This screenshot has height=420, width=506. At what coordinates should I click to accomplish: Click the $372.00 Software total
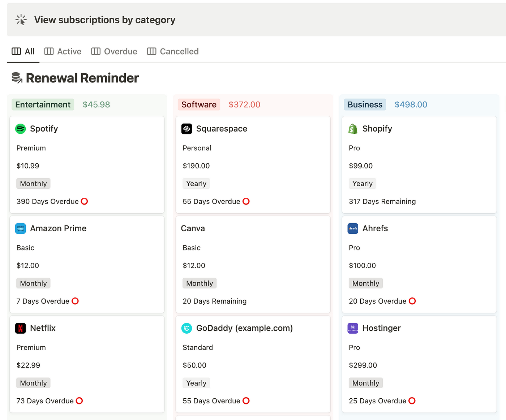[244, 104]
